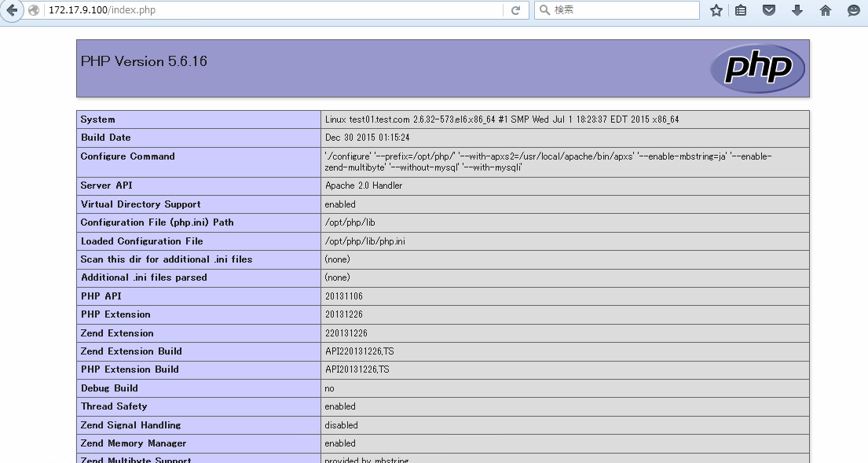Image resolution: width=868 pixels, height=463 pixels.
Task: Click the Apache 2.0 Handler value
Action: [364, 186]
